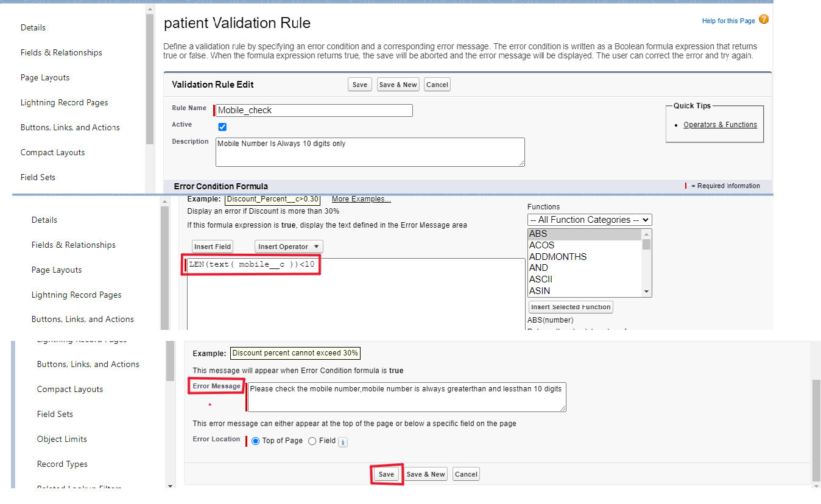The width and height of the screenshot is (821, 504).
Task: Select the Field error location radio button
Action: tap(311, 441)
